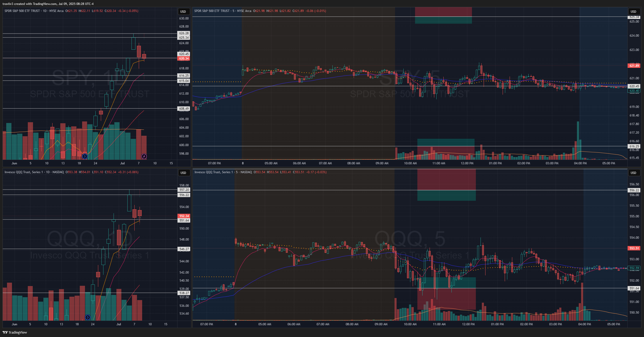Select the 557.20 horizontal line label on QQQ daily

(184, 190)
